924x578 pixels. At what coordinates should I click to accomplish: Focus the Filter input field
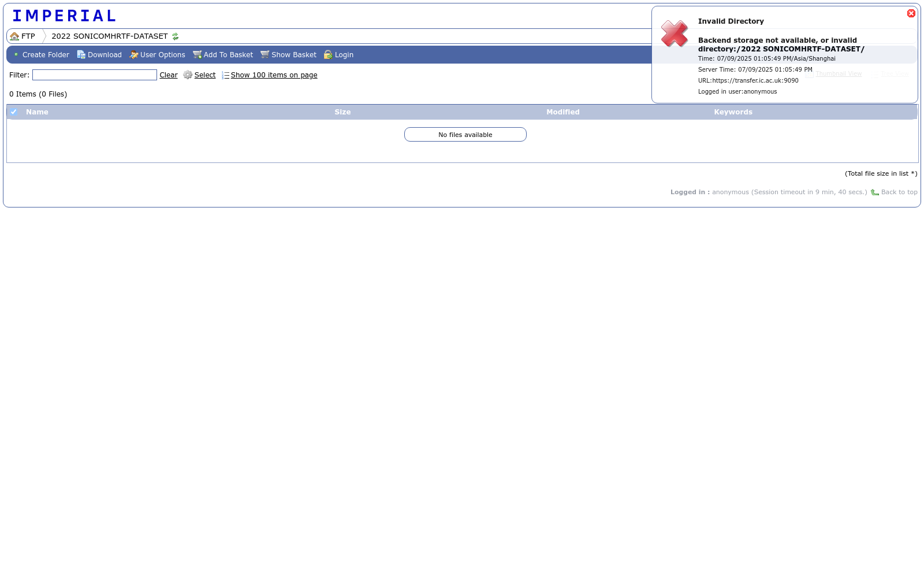pyautogui.click(x=95, y=75)
